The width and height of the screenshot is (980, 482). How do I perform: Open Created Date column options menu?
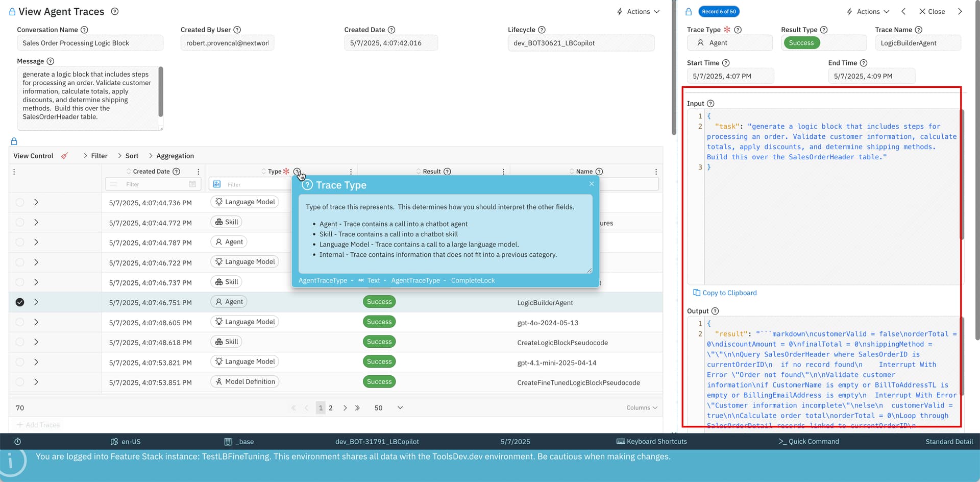point(198,172)
